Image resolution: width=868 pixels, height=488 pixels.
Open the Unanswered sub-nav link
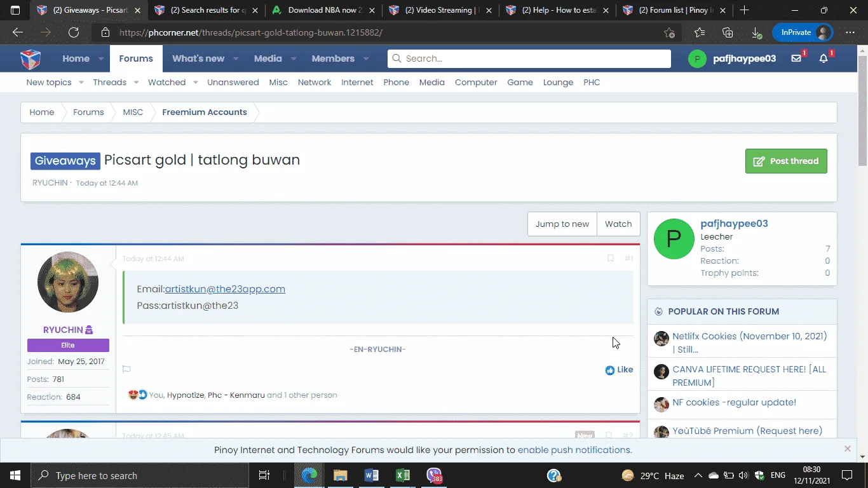[233, 83]
